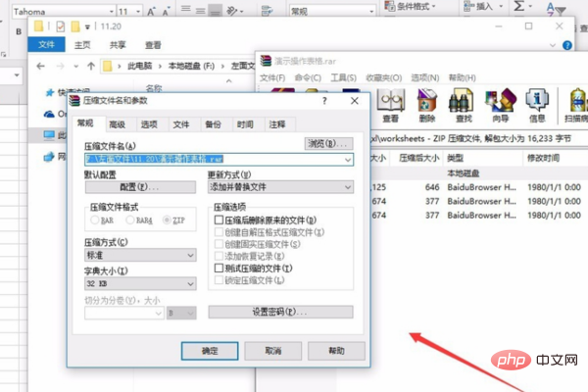Click the dialog's question mark help button

(324, 101)
